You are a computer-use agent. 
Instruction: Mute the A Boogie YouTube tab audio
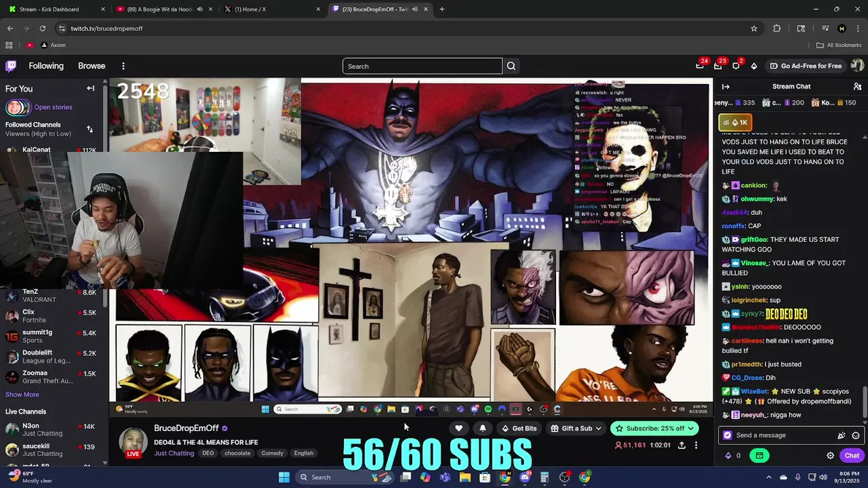(x=199, y=9)
